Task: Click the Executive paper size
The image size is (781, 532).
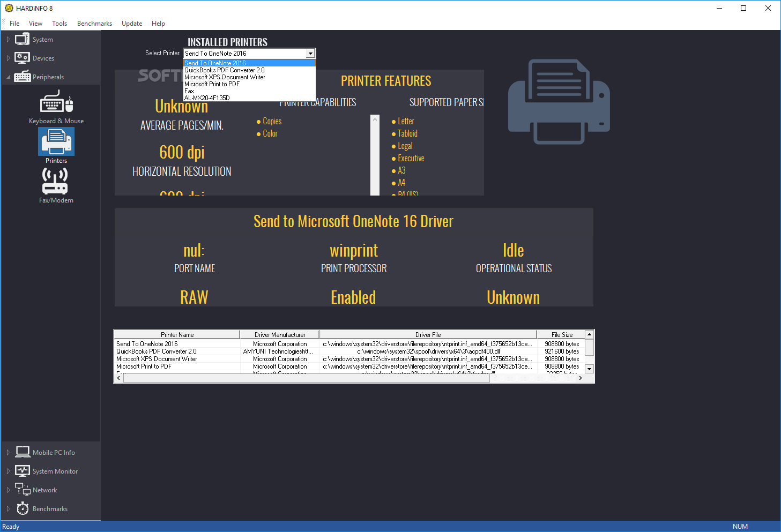Action: click(408, 158)
